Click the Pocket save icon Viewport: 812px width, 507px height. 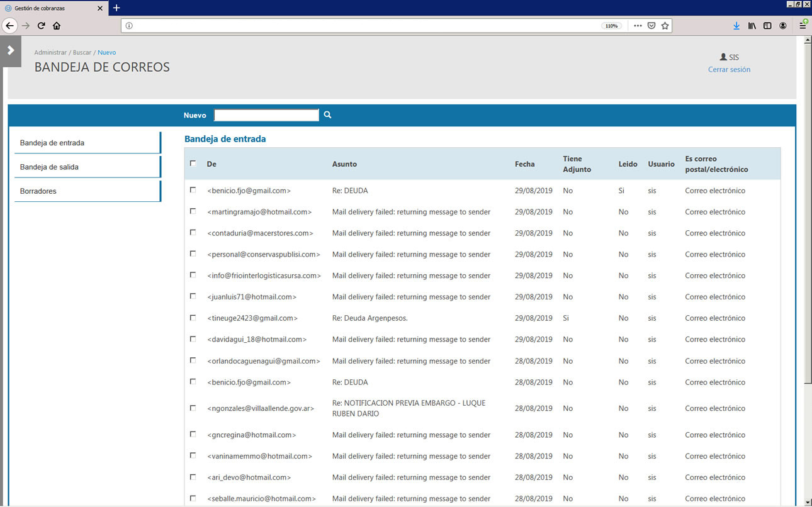[x=651, y=26]
